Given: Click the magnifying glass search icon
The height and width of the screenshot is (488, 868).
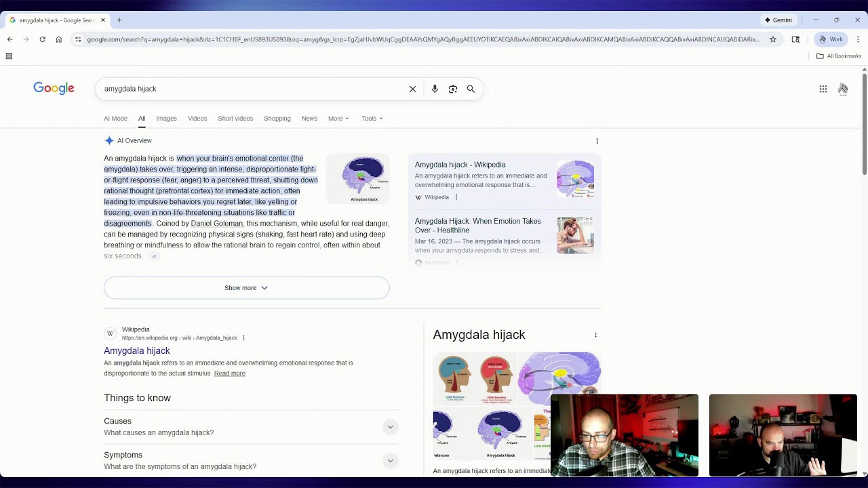Looking at the screenshot, I should tap(471, 89).
